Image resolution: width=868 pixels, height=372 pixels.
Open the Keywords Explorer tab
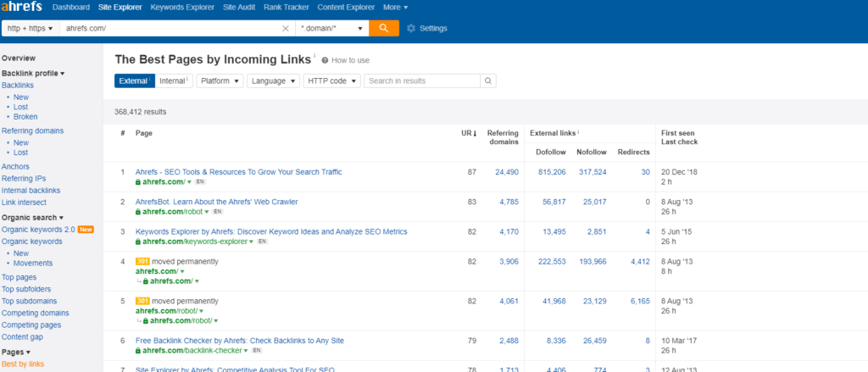point(183,7)
